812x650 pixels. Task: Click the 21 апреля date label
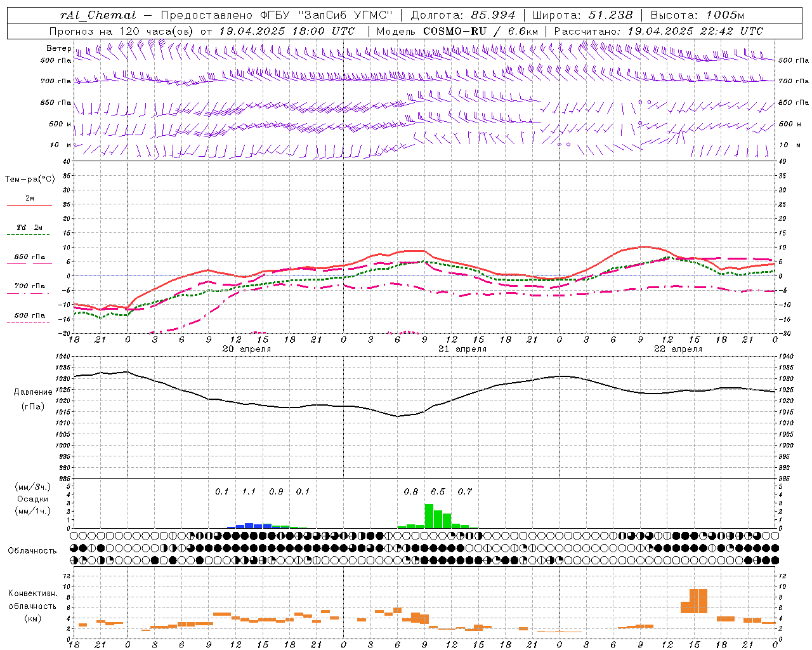(x=462, y=349)
